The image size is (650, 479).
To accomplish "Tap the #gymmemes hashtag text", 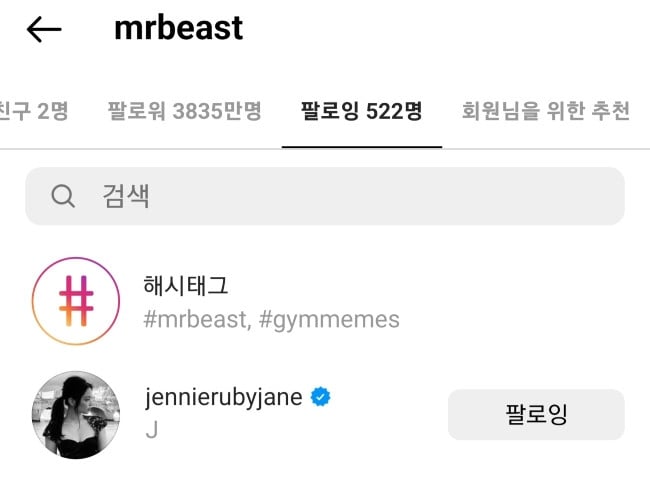I will pyautogui.click(x=330, y=320).
